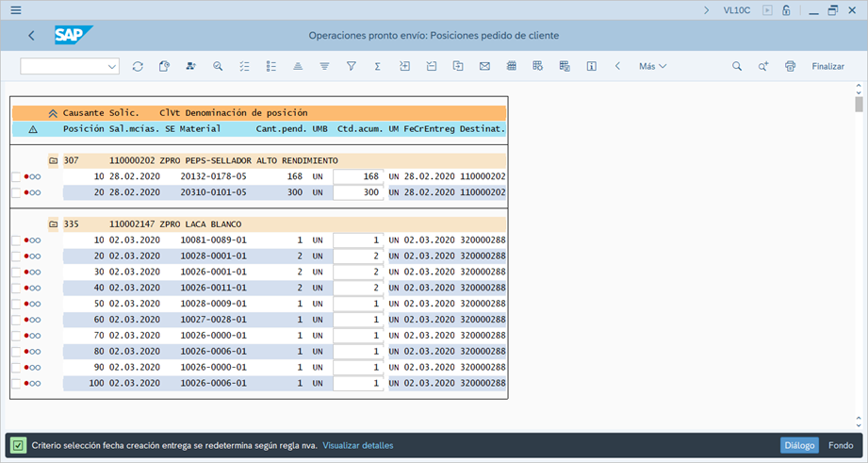Click the magnifier Search icon near Finalizar
The image size is (868, 463).
pyautogui.click(x=737, y=66)
